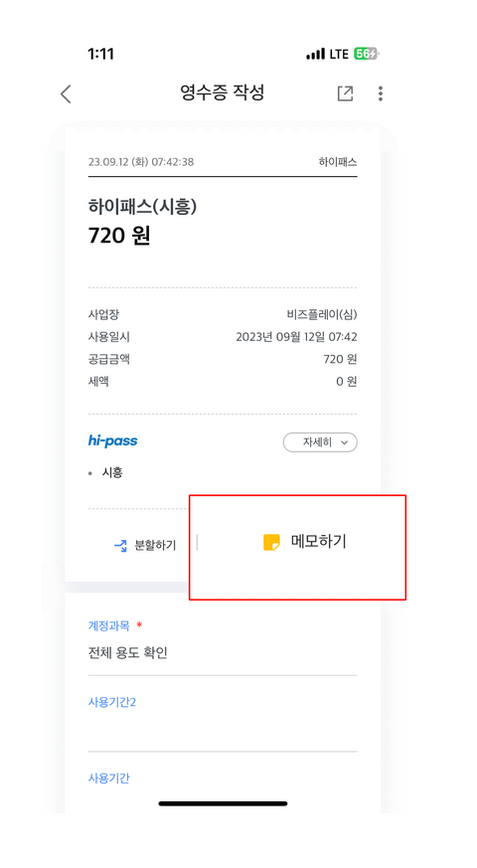The height and width of the screenshot is (868, 477).
Task: Expand the 자세히 details dropdown
Action: (320, 442)
